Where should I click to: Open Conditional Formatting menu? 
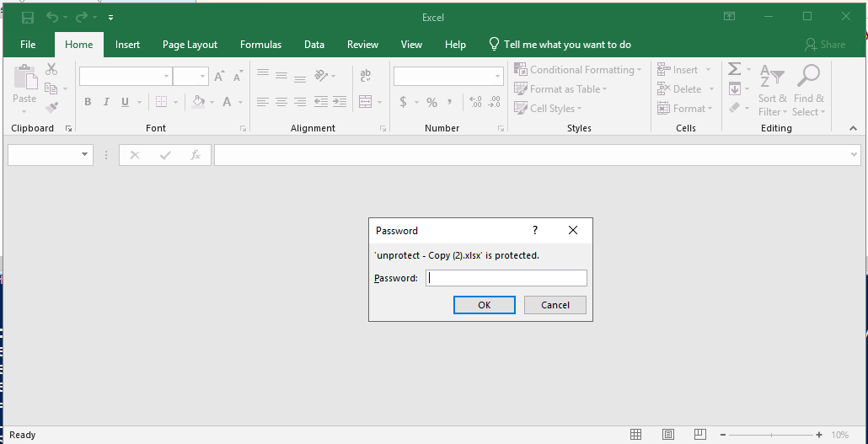pyautogui.click(x=578, y=70)
